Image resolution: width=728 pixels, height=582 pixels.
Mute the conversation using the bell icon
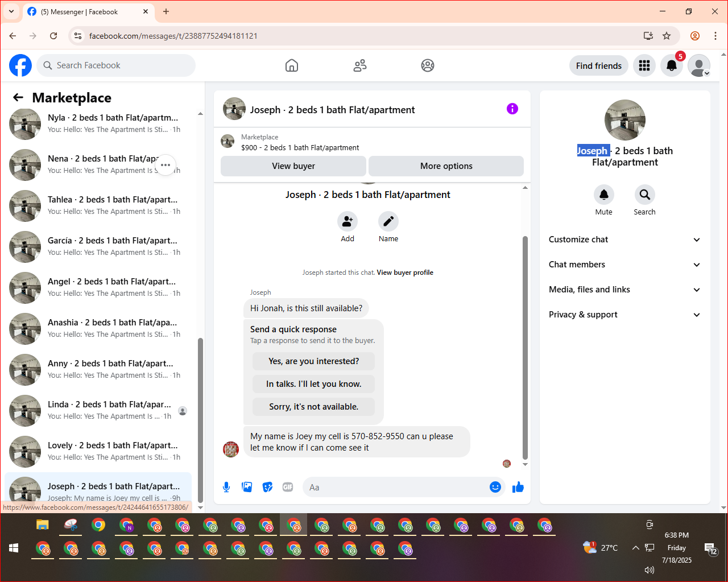[x=604, y=195]
